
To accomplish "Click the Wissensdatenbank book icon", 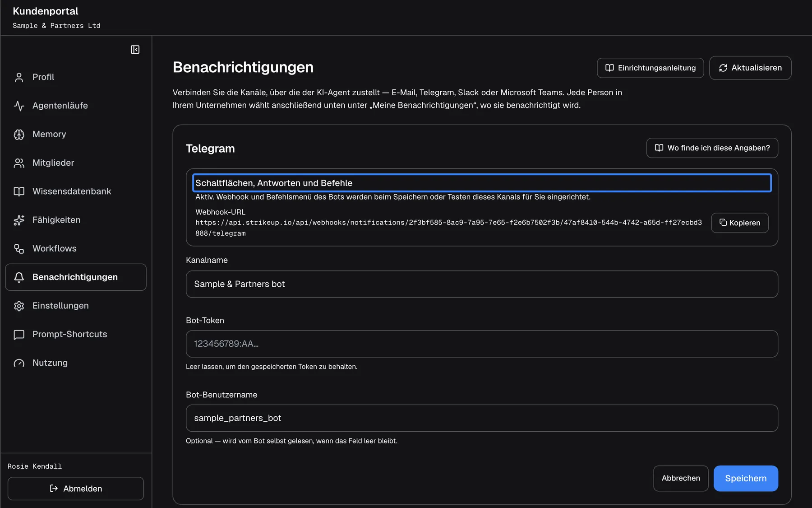I will [x=19, y=191].
